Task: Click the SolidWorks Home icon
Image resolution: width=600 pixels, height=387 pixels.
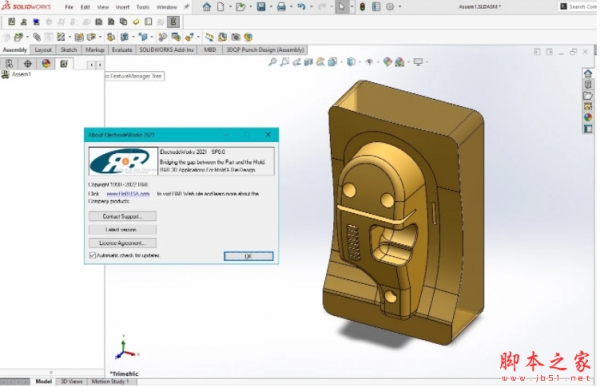Action: 207,7
